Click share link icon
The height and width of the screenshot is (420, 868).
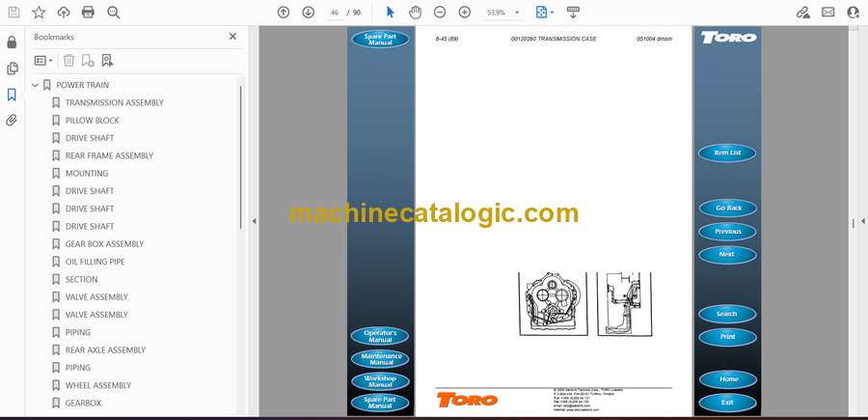pyautogui.click(x=802, y=13)
